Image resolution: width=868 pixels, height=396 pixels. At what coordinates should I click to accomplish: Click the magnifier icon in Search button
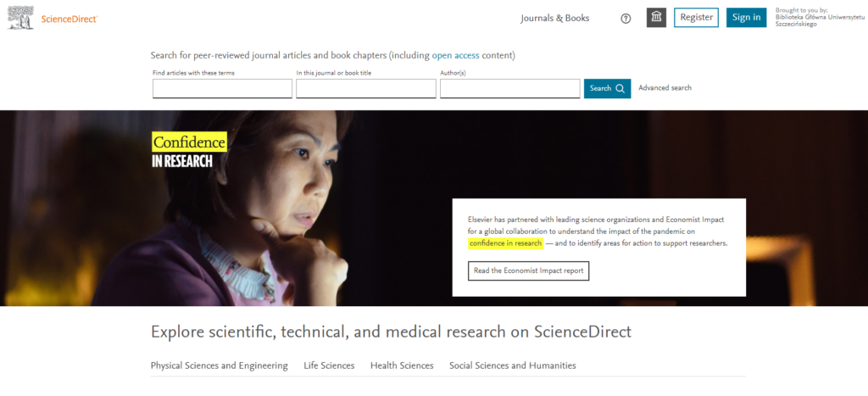[x=620, y=88]
